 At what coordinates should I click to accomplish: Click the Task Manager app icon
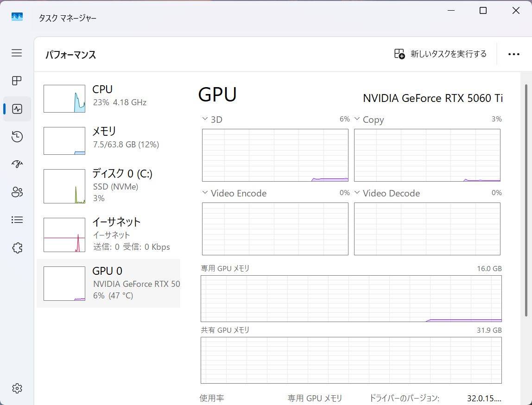click(x=17, y=17)
